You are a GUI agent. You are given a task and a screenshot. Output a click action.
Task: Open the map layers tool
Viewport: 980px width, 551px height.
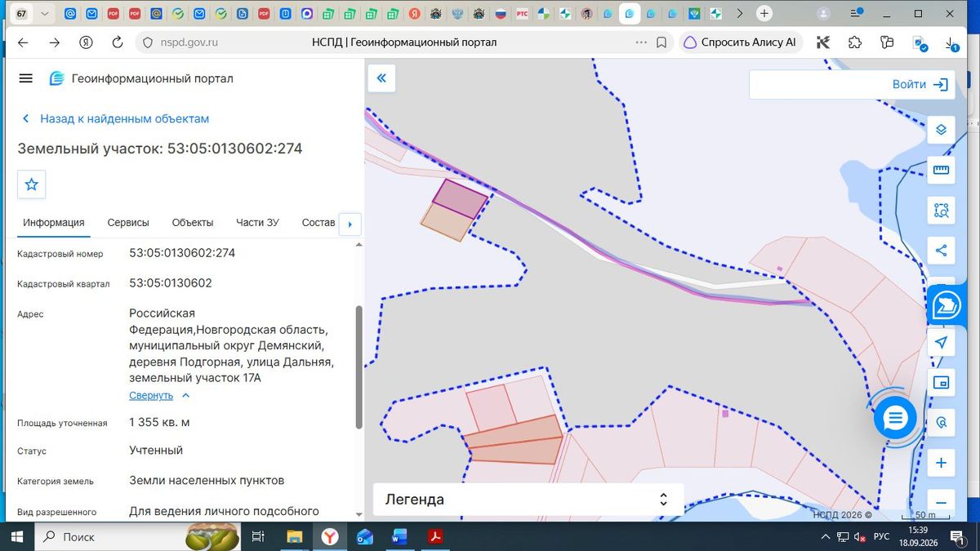(941, 130)
